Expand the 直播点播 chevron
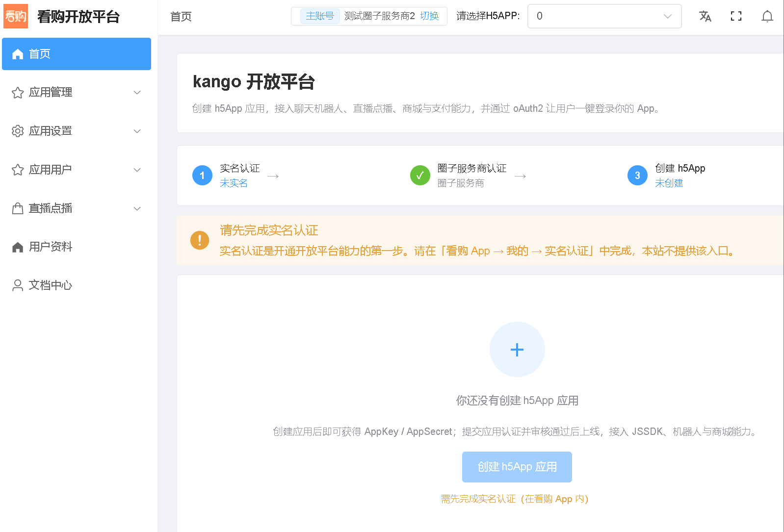 (137, 209)
